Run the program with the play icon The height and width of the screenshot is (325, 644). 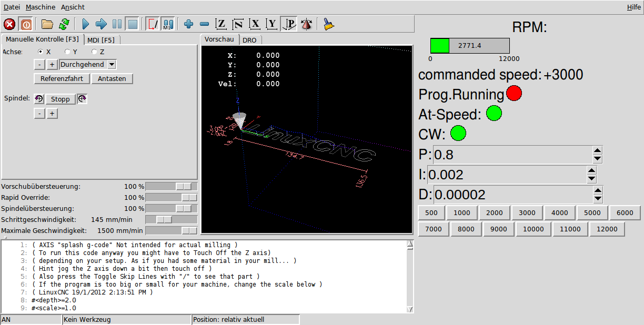[x=86, y=24]
